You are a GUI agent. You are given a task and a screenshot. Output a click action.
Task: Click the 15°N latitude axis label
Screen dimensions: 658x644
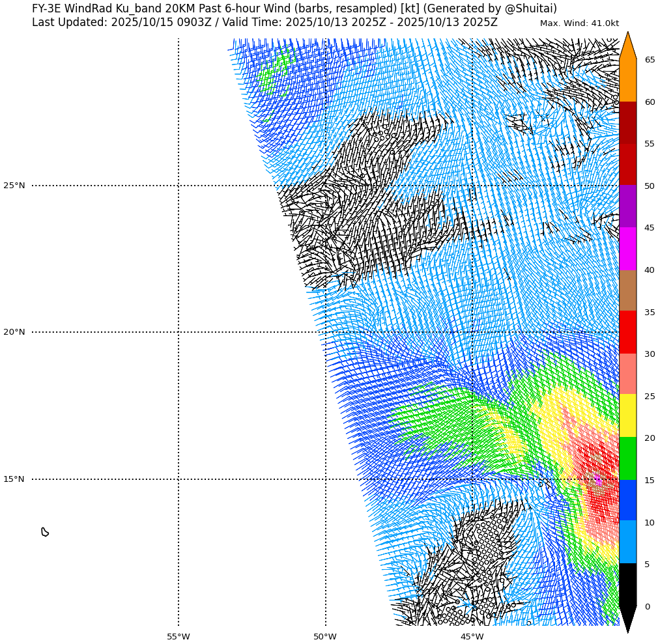pos(14,479)
